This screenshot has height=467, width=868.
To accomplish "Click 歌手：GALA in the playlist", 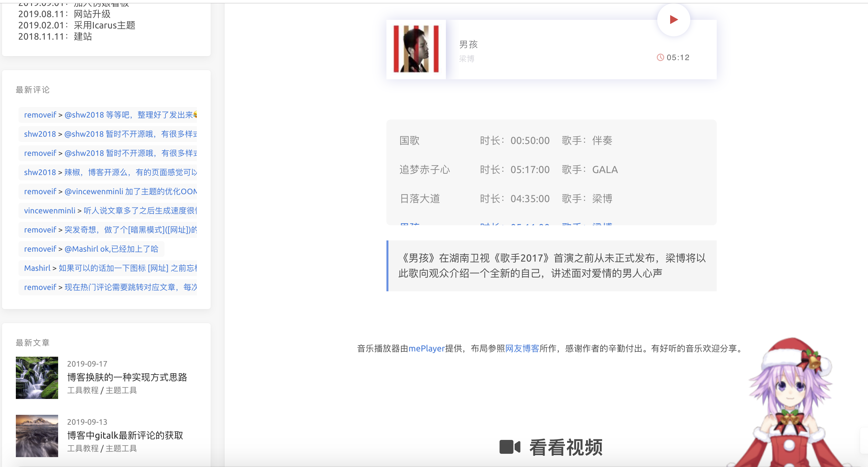I will tap(590, 169).
